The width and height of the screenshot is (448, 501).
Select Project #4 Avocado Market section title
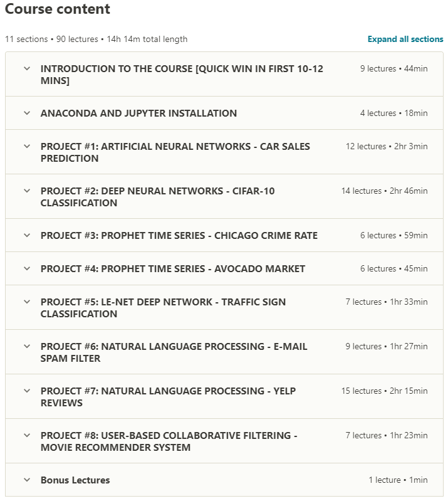tap(172, 268)
